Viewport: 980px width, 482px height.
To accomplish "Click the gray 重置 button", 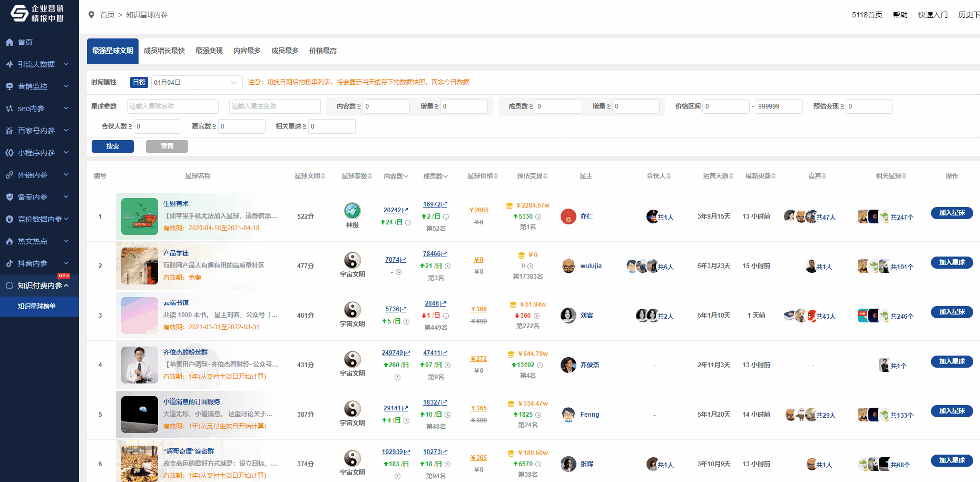I will pyautogui.click(x=167, y=146).
